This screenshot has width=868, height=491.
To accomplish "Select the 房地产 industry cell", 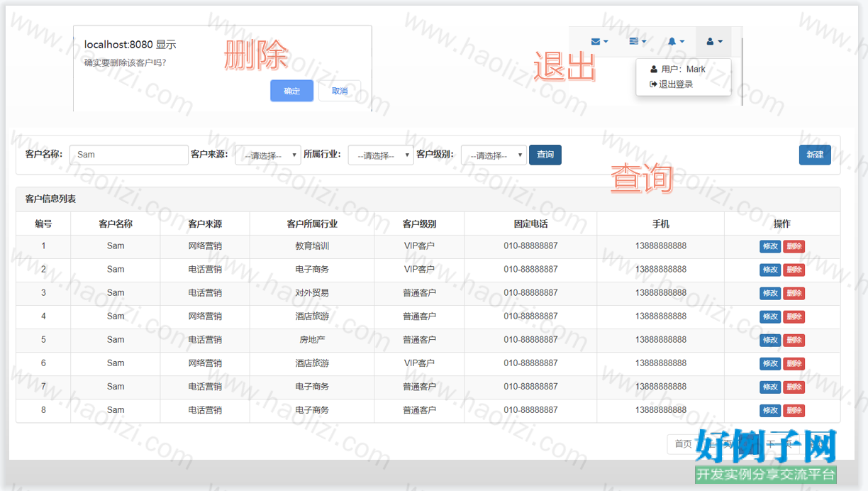I will pos(312,340).
